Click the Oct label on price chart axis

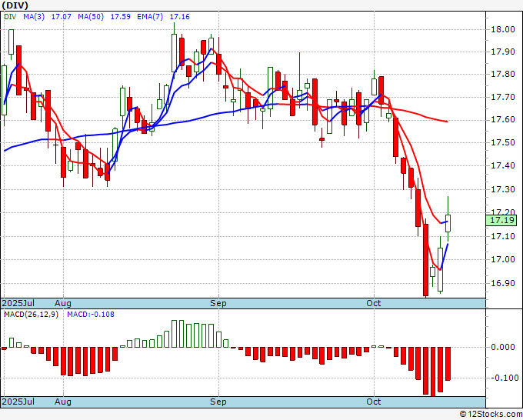click(x=374, y=303)
